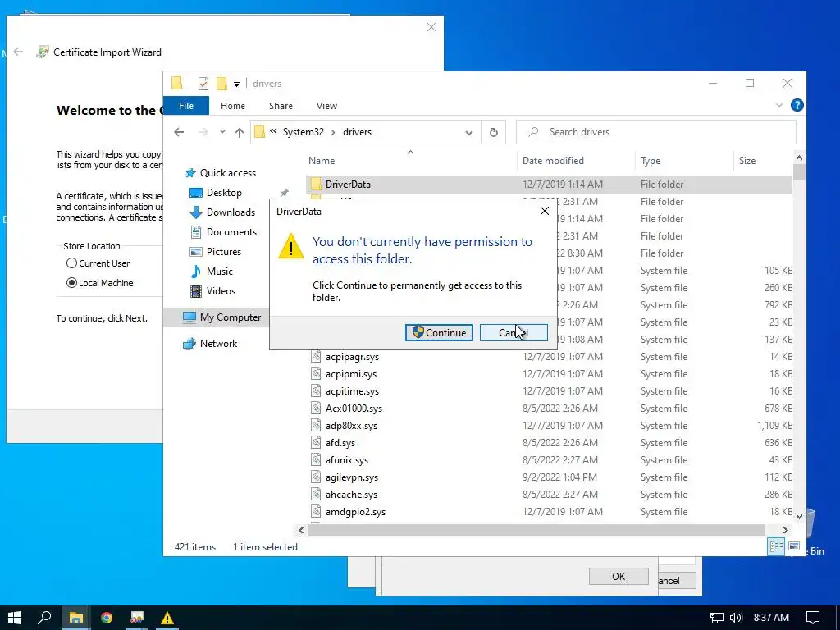This screenshot has height=630, width=840.
Task: Select the DriverData folder row
Action: 549,185
